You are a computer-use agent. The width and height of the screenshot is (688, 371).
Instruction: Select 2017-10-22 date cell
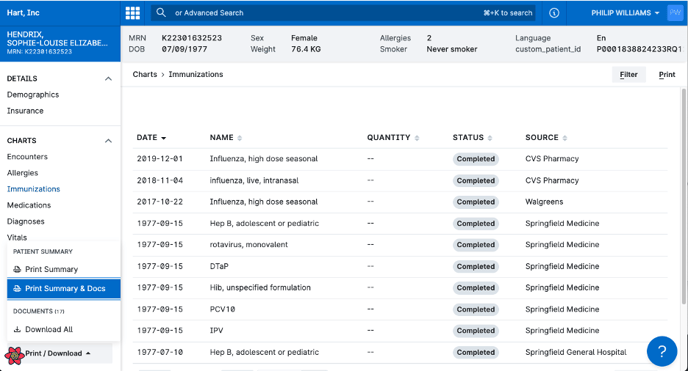pos(160,202)
